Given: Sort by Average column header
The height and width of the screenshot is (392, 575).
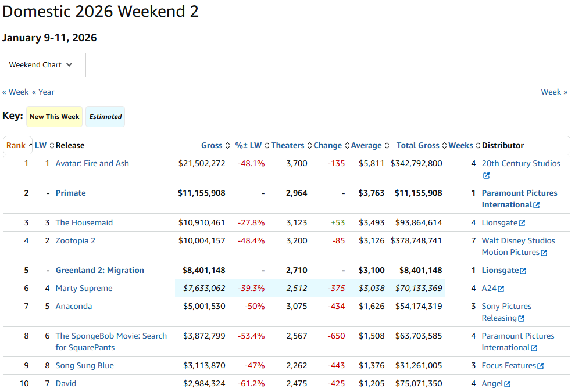Looking at the screenshot, I should 366,145.
